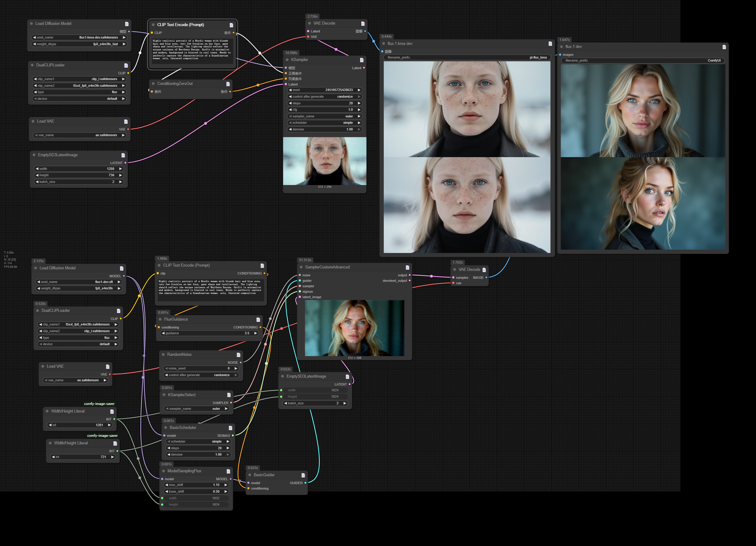Increment the seed value with the right arrow

coord(359,90)
